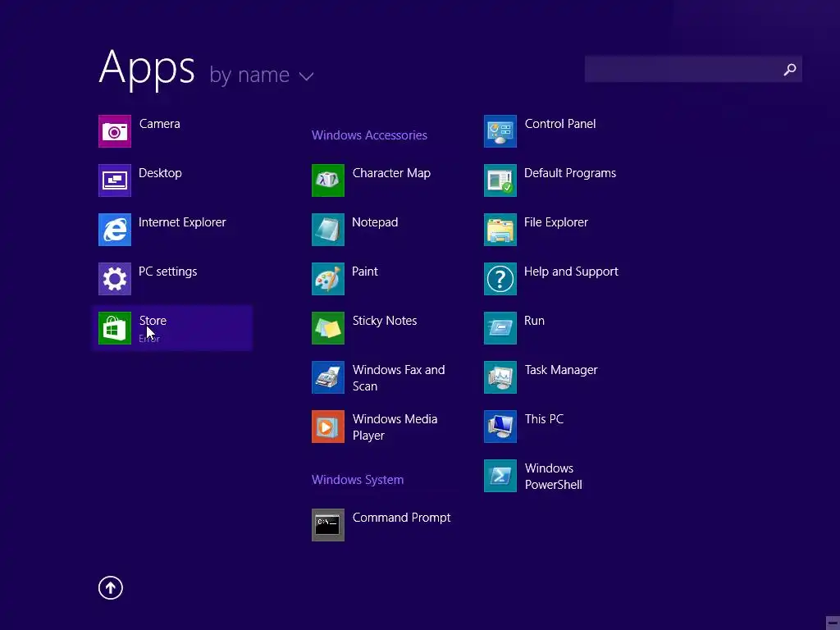Select the Windows System group heading
Image resolution: width=840 pixels, height=630 pixels.
[358, 479]
